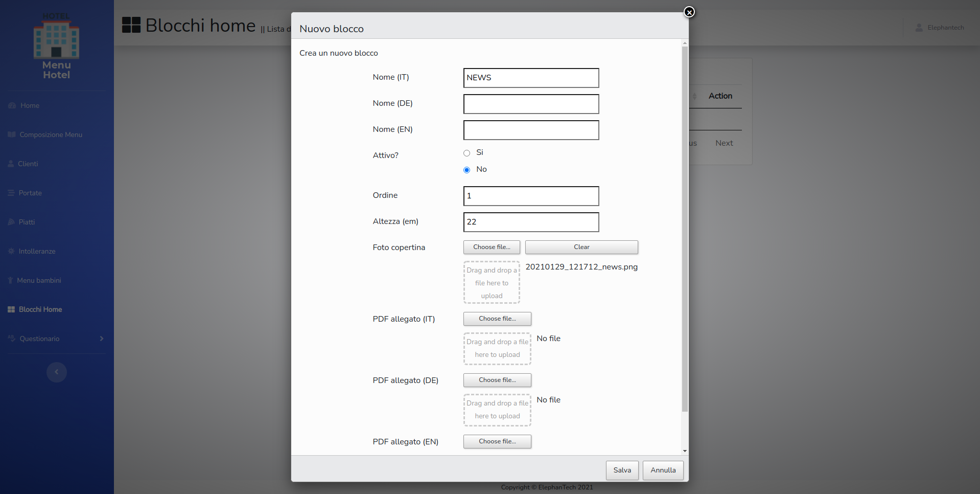980x494 pixels.
Task: Expand the Questionario submenu chevron
Action: [x=102, y=339]
